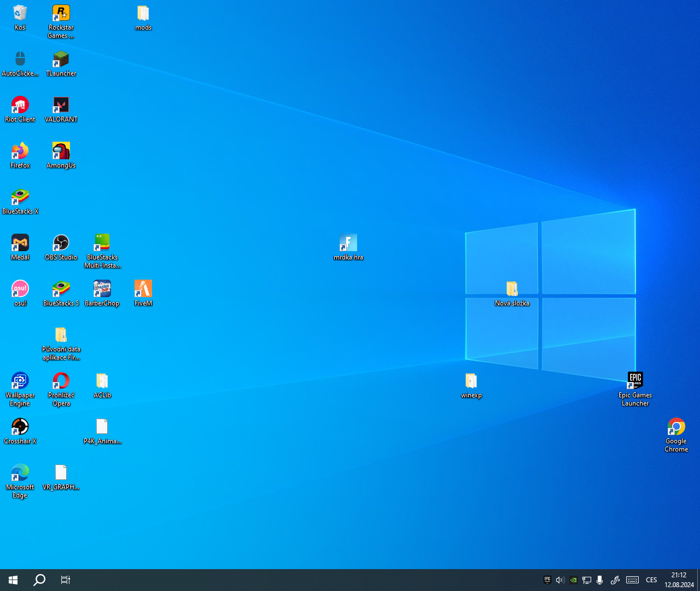This screenshot has width=700, height=591.
Task: Open the volume control in system tray
Action: 559,580
